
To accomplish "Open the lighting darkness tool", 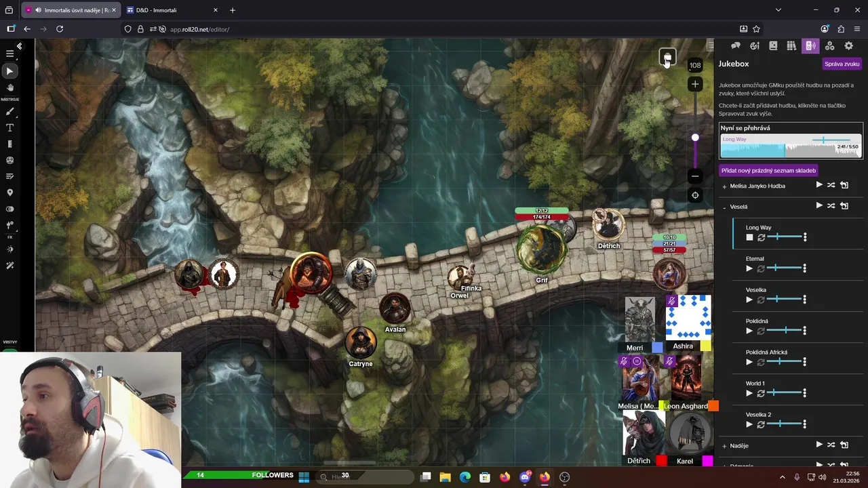I will (9, 209).
